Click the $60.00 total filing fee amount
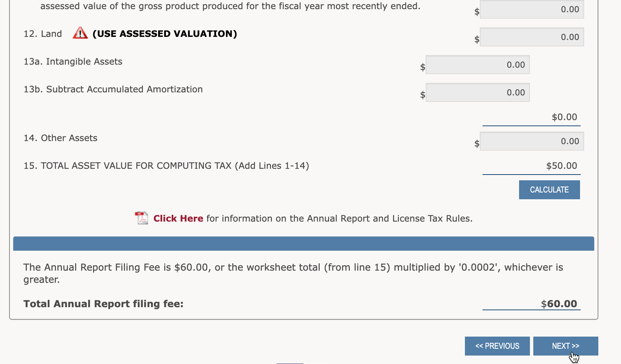 tap(559, 304)
